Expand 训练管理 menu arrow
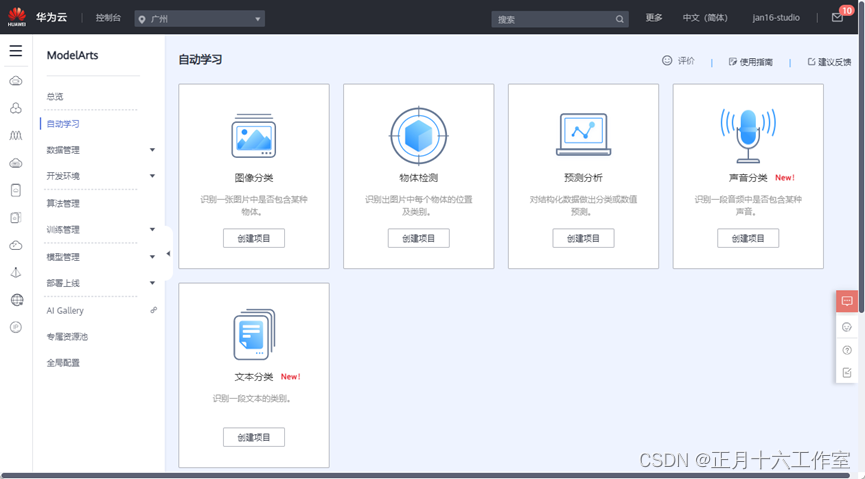 coord(152,229)
